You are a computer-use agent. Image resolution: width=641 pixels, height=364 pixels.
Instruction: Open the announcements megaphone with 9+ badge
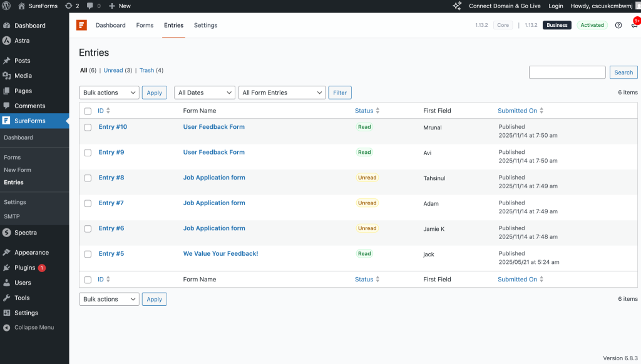tap(634, 25)
